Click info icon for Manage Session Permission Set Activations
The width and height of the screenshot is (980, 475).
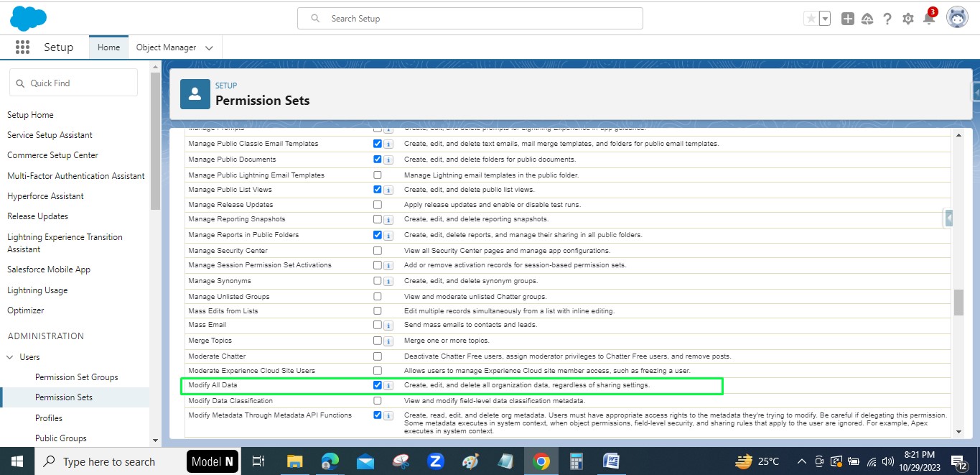[388, 266]
